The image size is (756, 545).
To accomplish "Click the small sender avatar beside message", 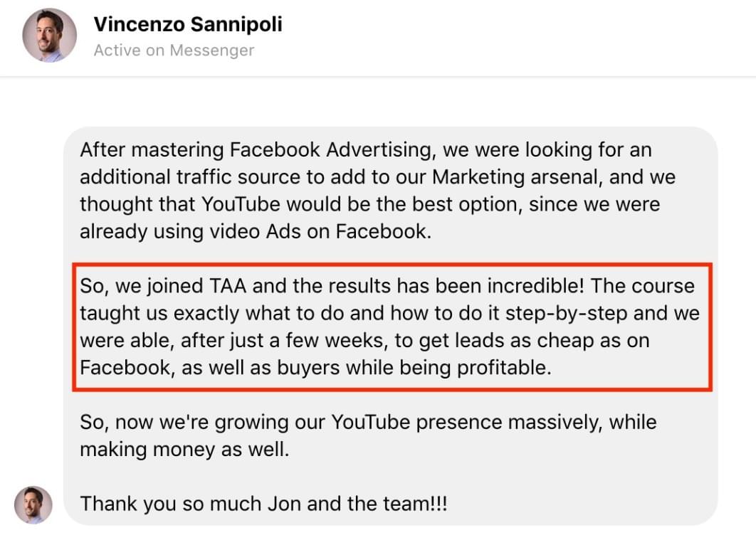I will point(33,504).
